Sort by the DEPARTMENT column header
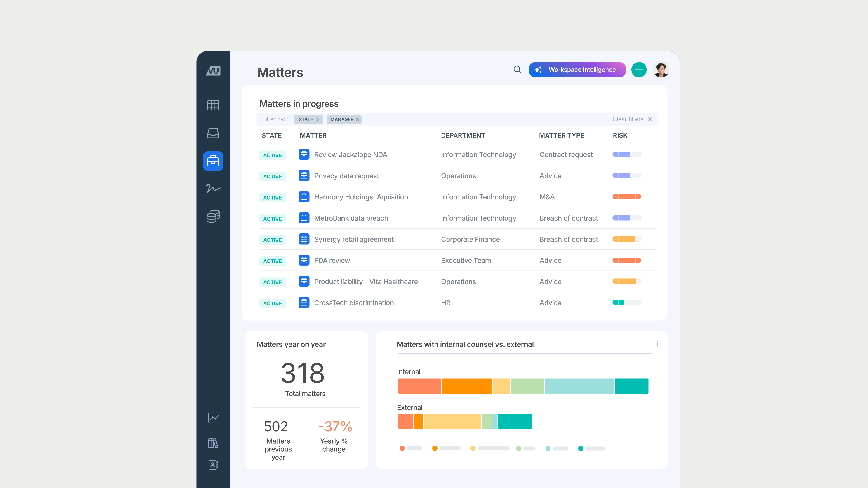Screen dimensions: 868x488 coord(463,135)
